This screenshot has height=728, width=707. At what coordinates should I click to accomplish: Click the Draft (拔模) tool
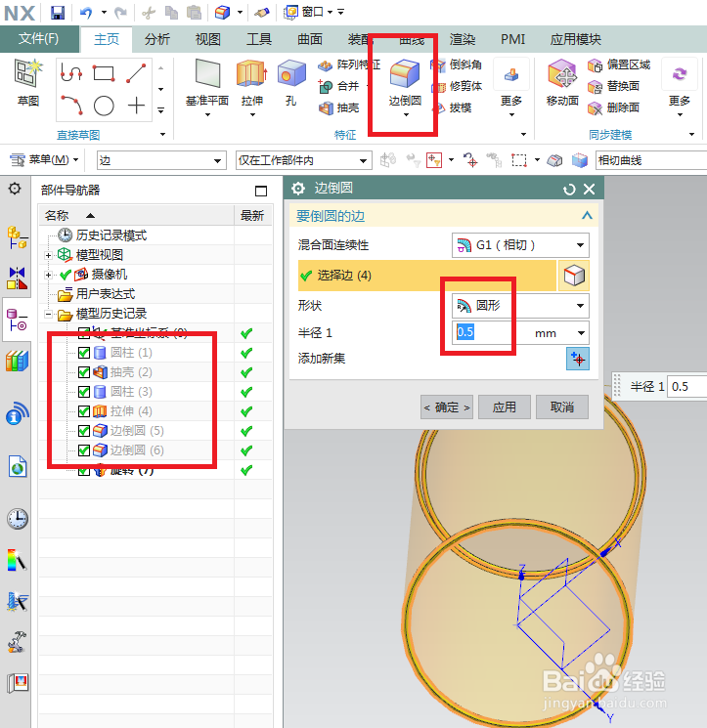pyautogui.click(x=451, y=107)
